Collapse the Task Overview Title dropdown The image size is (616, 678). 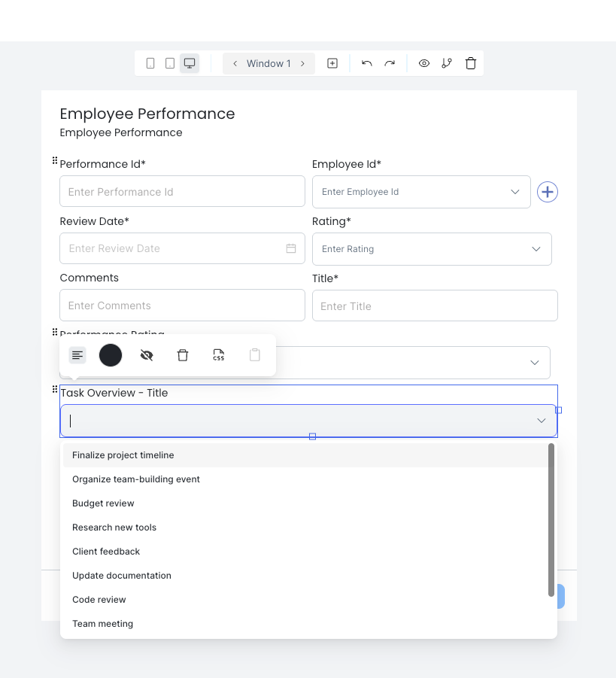click(541, 421)
